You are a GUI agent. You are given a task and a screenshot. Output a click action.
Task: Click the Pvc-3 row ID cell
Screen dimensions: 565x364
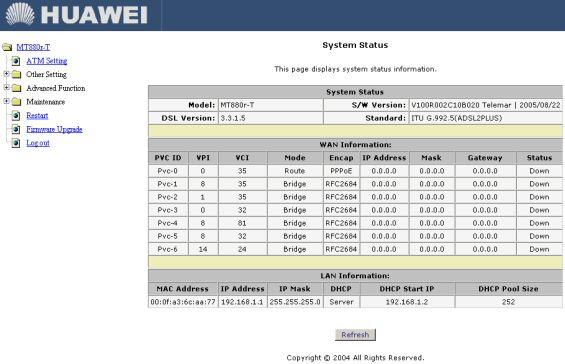168,210
